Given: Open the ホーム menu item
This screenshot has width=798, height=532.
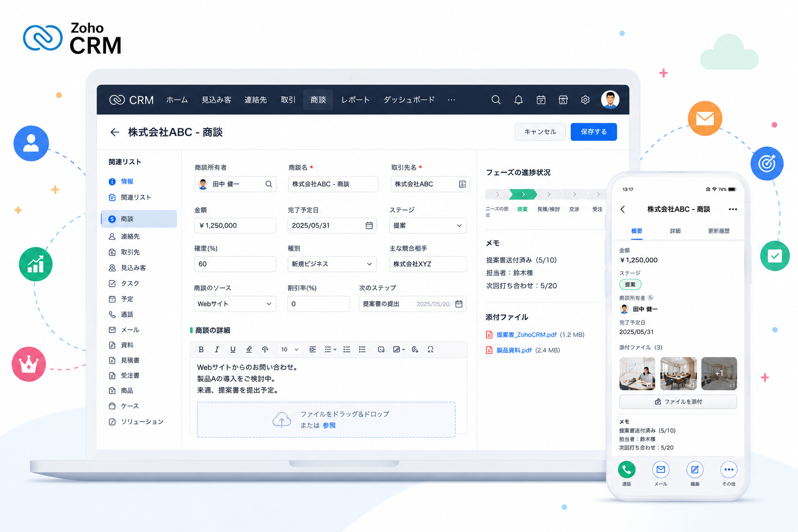Looking at the screenshot, I should tap(177, 100).
